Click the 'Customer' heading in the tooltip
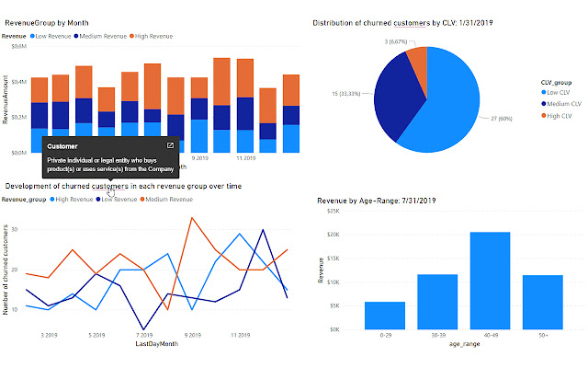 click(x=62, y=146)
